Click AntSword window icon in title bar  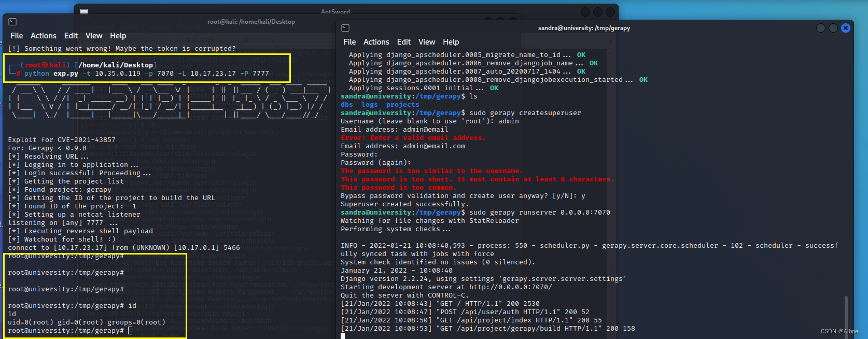(x=84, y=11)
